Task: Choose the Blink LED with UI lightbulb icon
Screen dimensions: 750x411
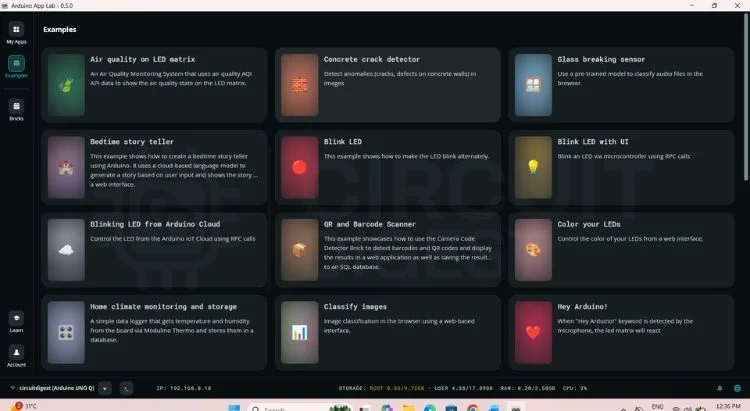Action: (533, 167)
